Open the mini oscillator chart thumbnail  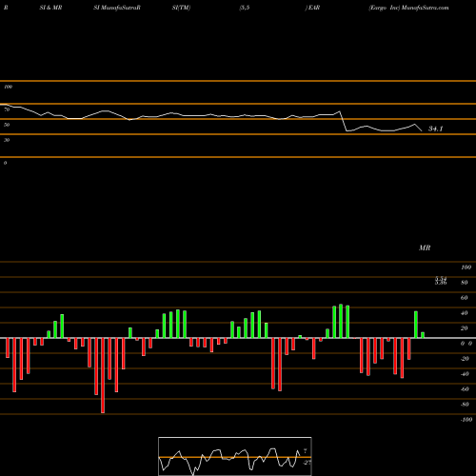235,456
